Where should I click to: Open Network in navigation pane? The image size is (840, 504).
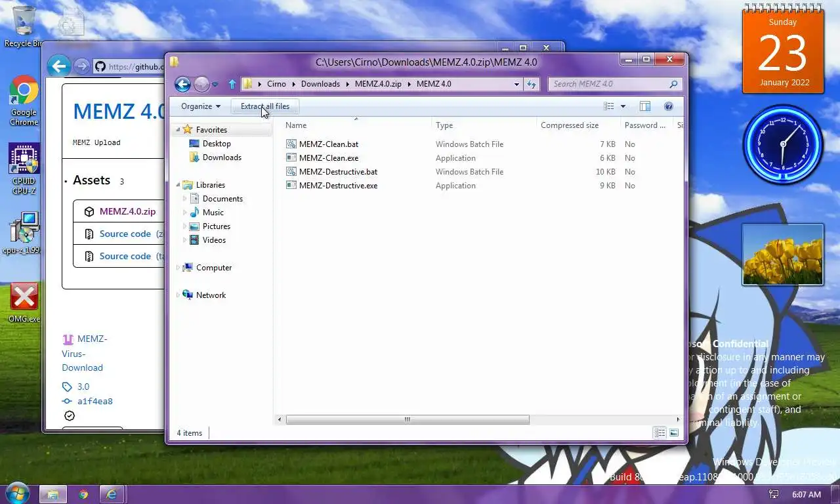211,295
